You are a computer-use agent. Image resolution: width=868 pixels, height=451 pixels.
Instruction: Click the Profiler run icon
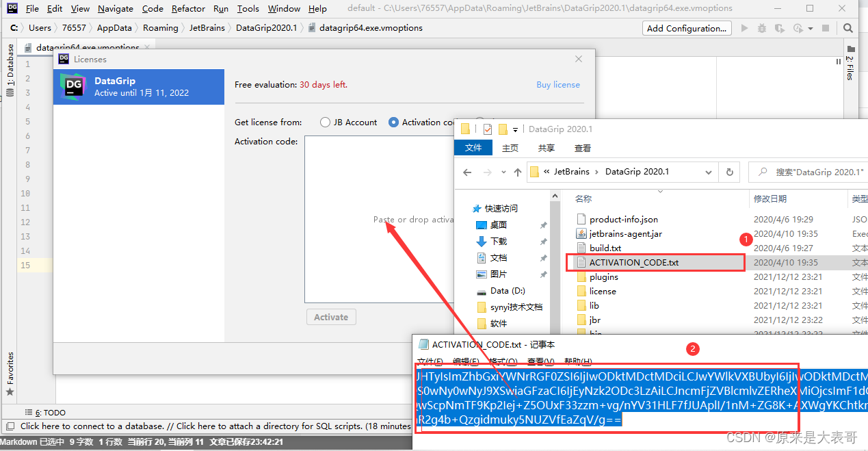(x=798, y=28)
